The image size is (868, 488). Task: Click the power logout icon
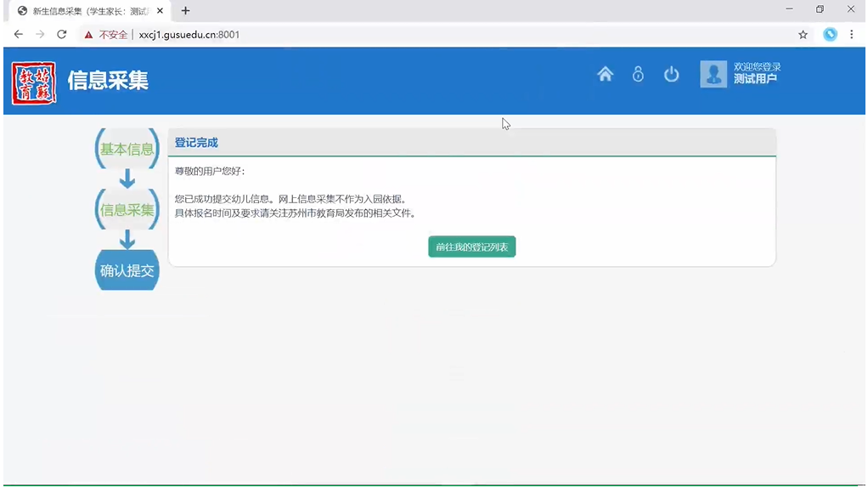pos(671,75)
